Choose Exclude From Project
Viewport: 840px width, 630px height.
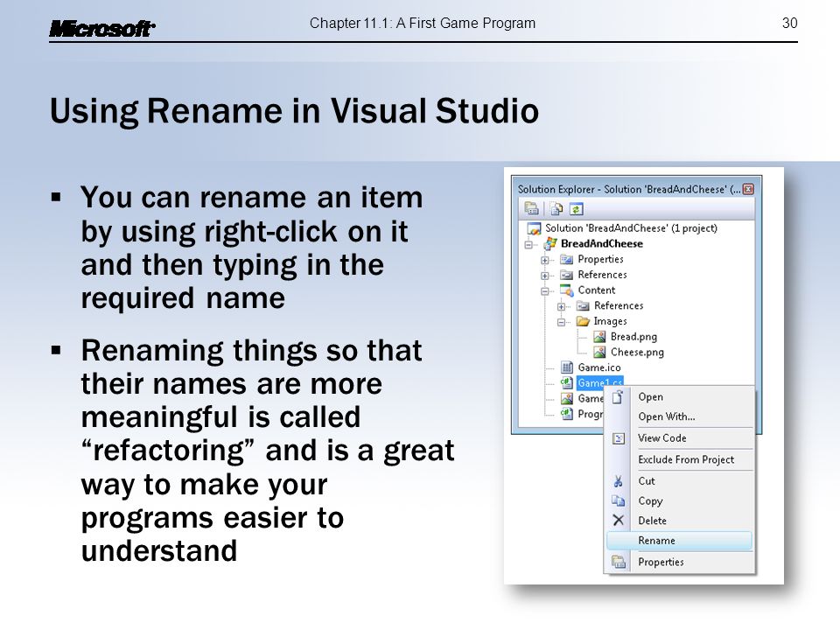686,459
